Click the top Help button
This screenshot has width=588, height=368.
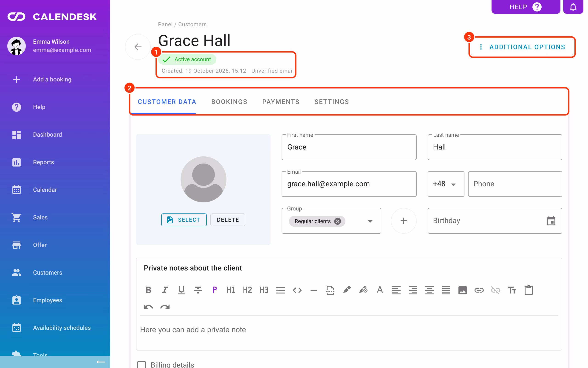click(x=526, y=7)
